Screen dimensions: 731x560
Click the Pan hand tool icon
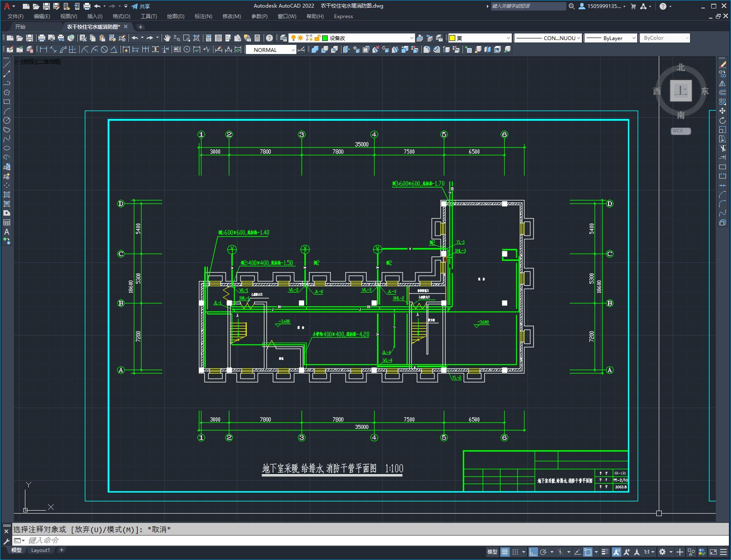pyautogui.click(x=167, y=38)
